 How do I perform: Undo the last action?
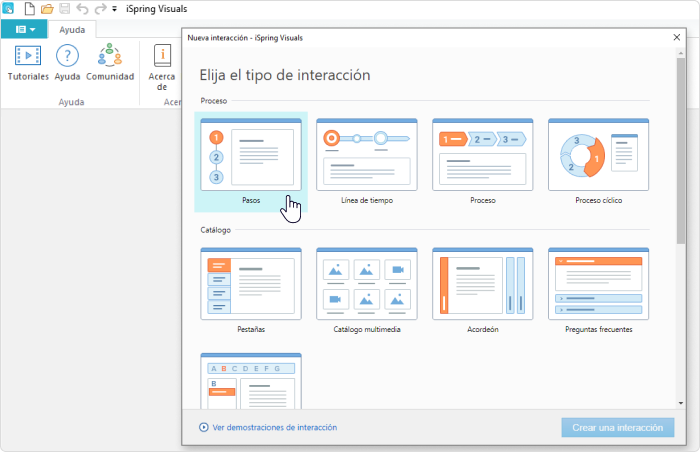82,8
